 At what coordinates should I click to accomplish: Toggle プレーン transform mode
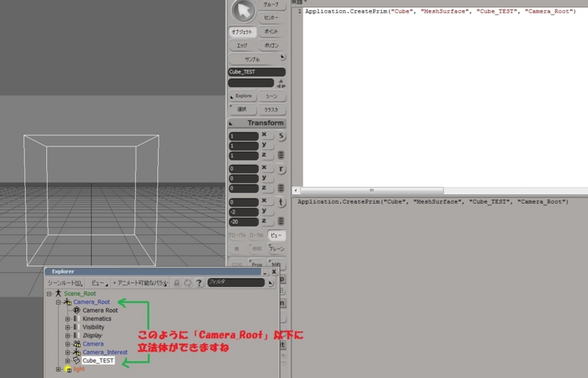pyautogui.click(x=276, y=249)
